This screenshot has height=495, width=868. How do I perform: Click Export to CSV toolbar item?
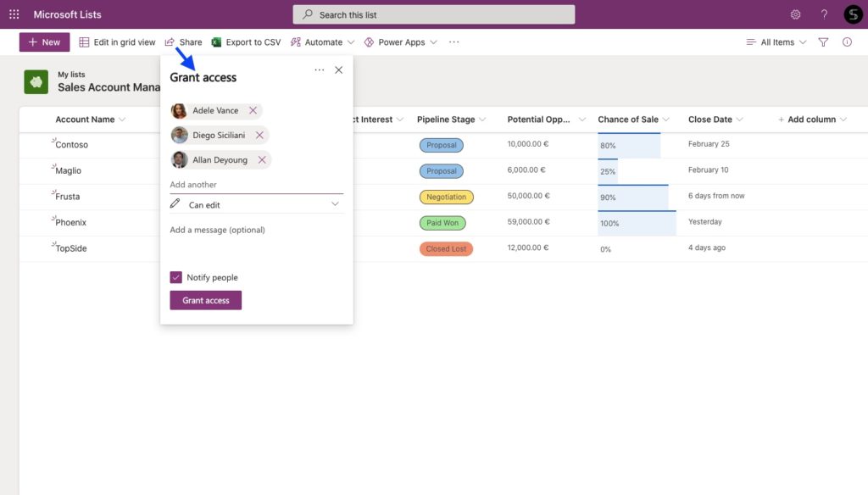click(x=247, y=42)
